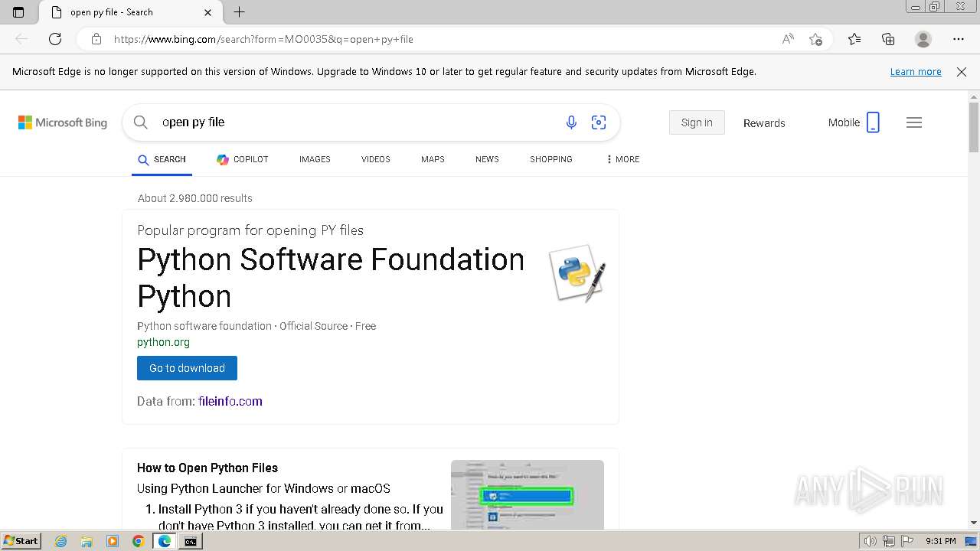Screen dimensions: 980x551
Task: Open fileinfo.com data source link
Action: click(230, 401)
